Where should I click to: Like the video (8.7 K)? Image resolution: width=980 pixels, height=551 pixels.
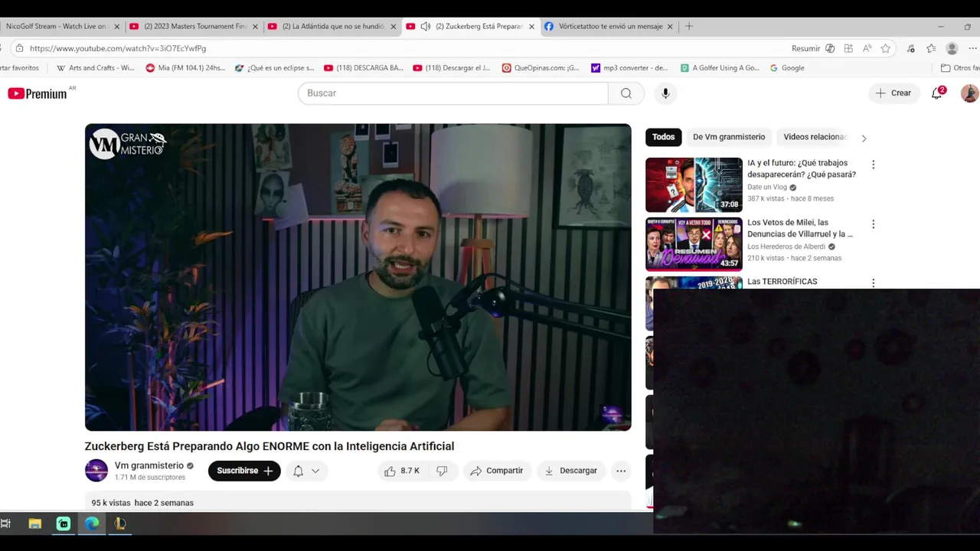tap(403, 471)
